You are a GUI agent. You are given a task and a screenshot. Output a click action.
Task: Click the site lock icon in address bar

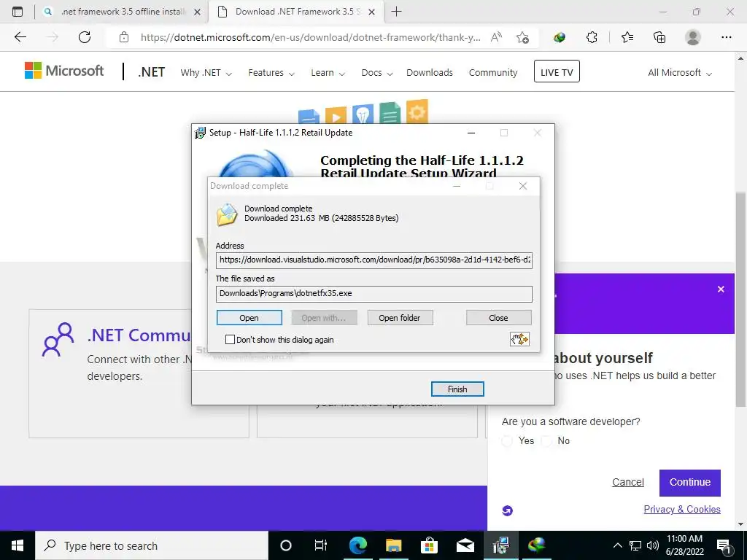(x=124, y=37)
